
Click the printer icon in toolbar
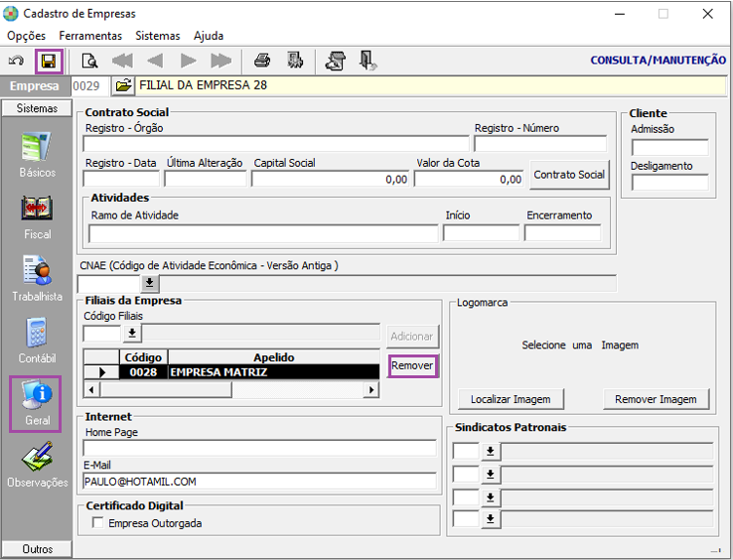pyautogui.click(x=262, y=61)
